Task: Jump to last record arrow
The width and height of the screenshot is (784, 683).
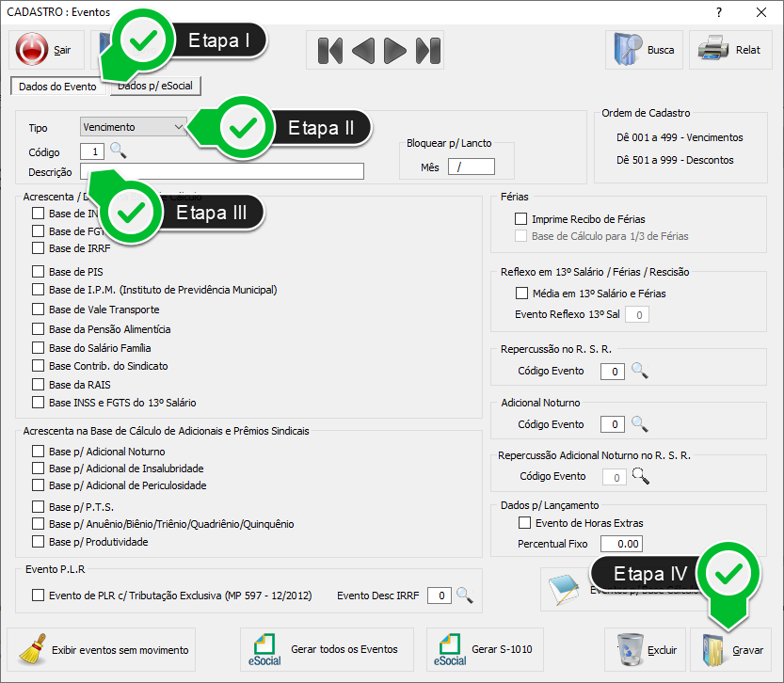Action: tap(428, 50)
